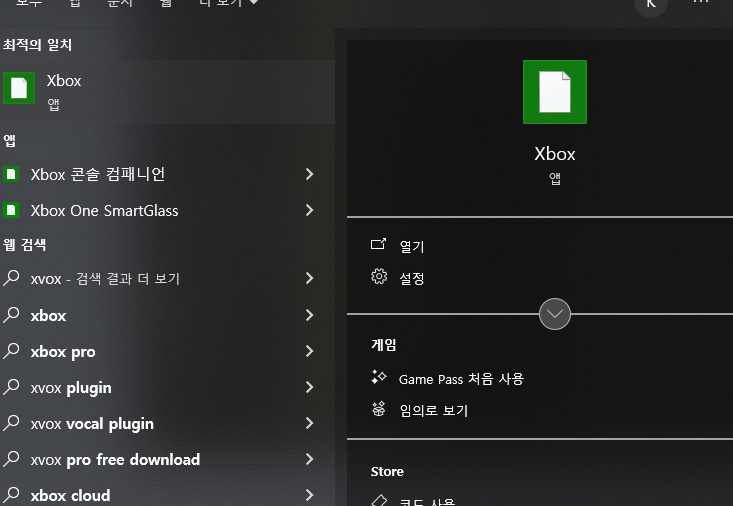Click search icon beside 'xbox pro'
The height and width of the screenshot is (506, 733).
tap(11, 351)
